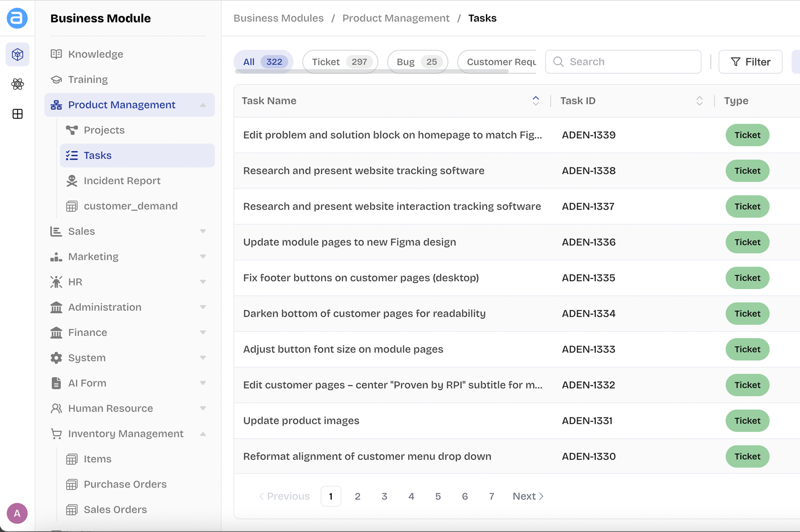The height and width of the screenshot is (532, 800).
Task: Expand the Sales menu section
Action: 203,231
